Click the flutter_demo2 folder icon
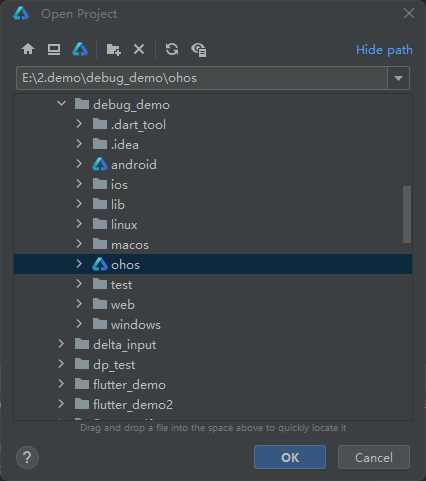 tap(82, 404)
